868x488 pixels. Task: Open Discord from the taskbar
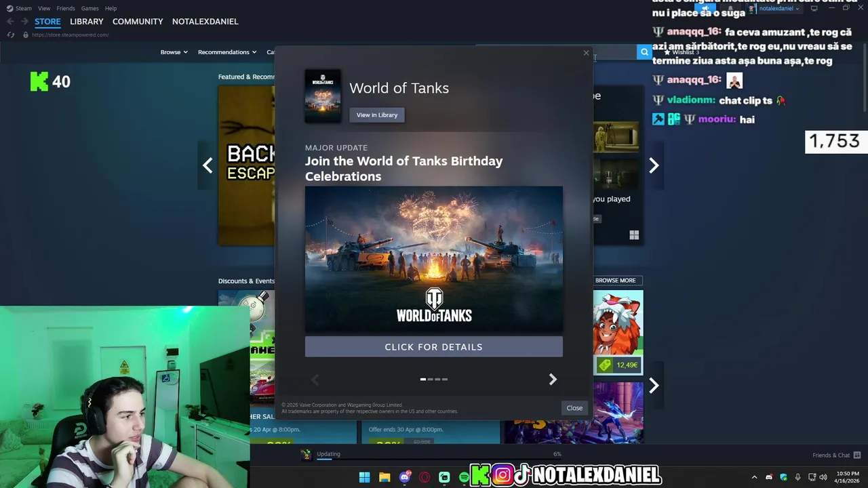(405, 477)
